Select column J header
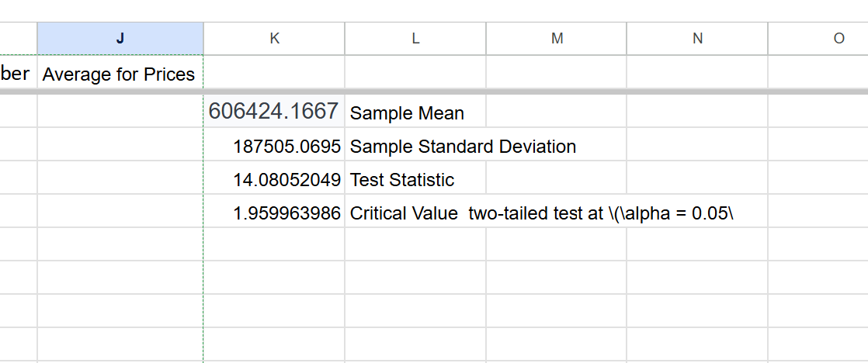868x363 pixels. coord(120,38)
